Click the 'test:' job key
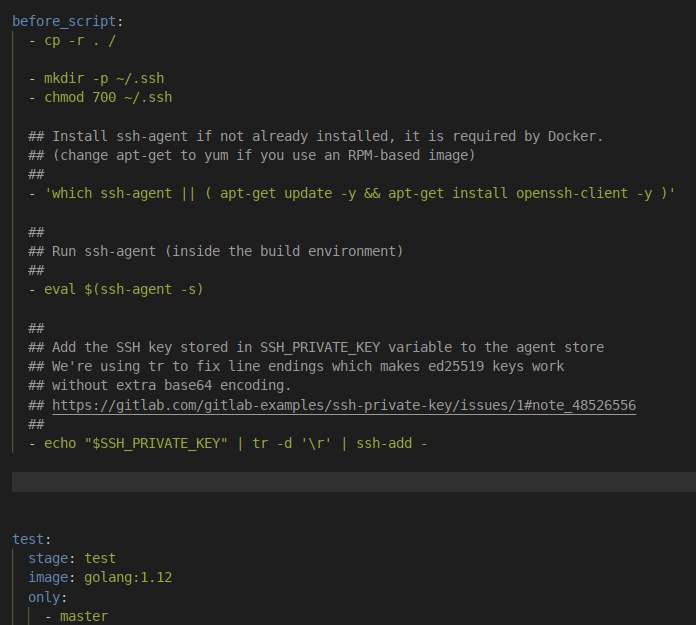Viewport: 696px width, 625px height. pos(32,539)
